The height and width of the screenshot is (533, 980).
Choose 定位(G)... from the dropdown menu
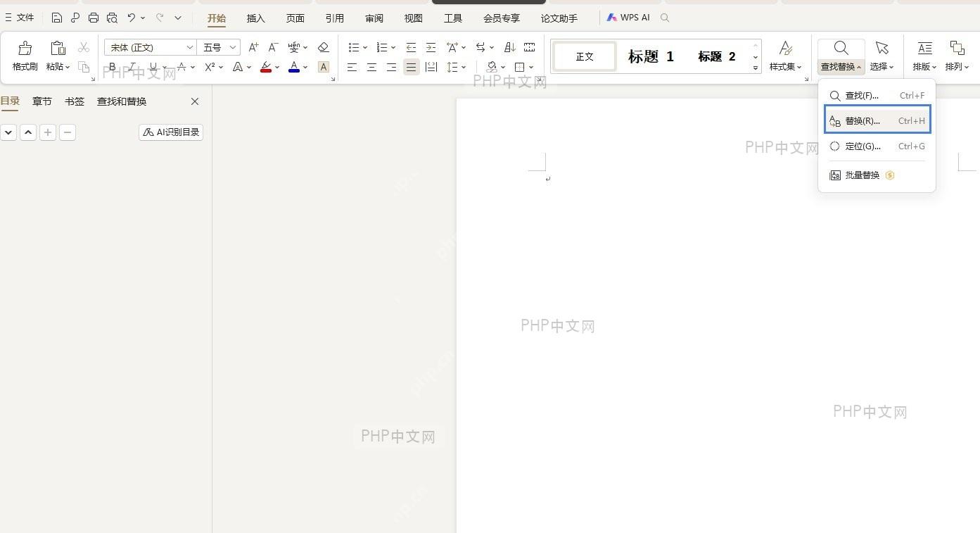pos(877,146)
